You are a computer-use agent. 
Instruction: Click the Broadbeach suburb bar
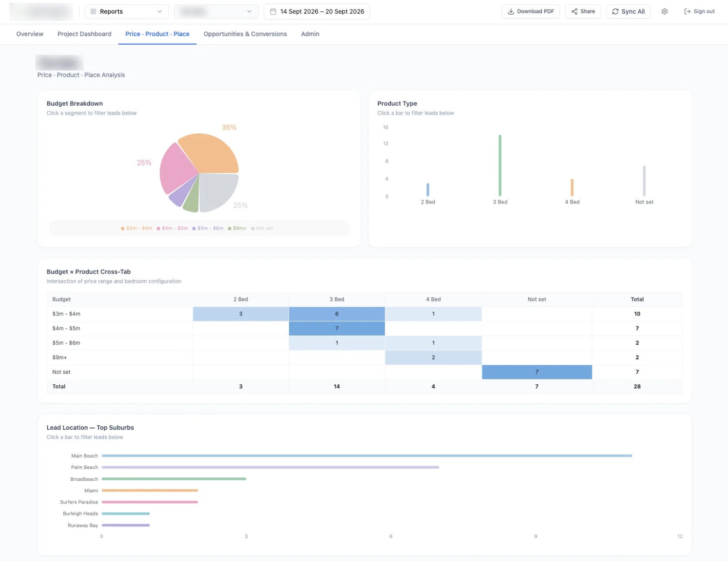[x=174, y=479]
